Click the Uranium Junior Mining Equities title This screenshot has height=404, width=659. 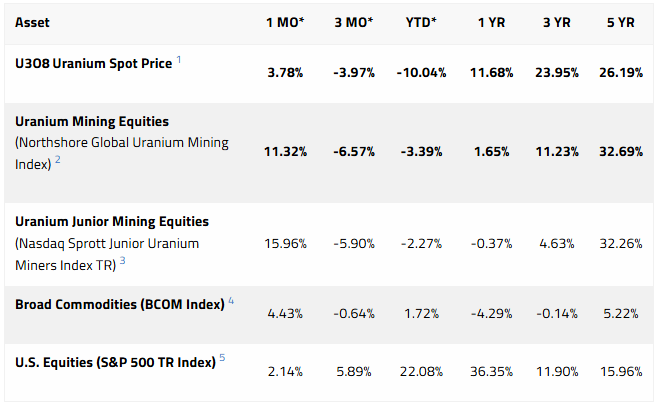(112, 221)
